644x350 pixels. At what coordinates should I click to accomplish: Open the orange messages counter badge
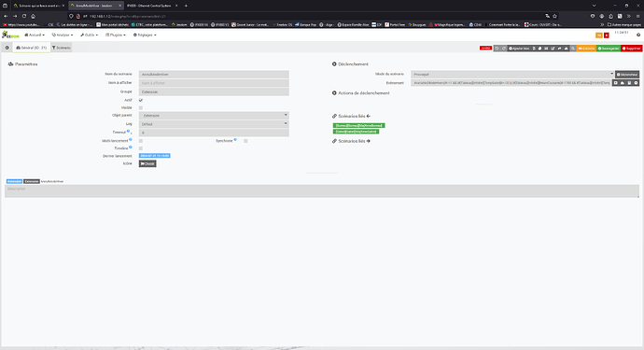coord(599,35)
